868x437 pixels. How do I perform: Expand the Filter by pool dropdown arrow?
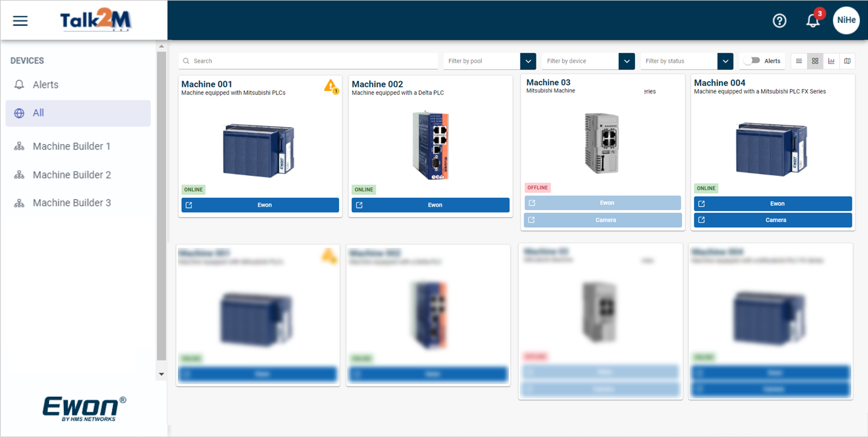pyautogui.click(x=528, y=61)
